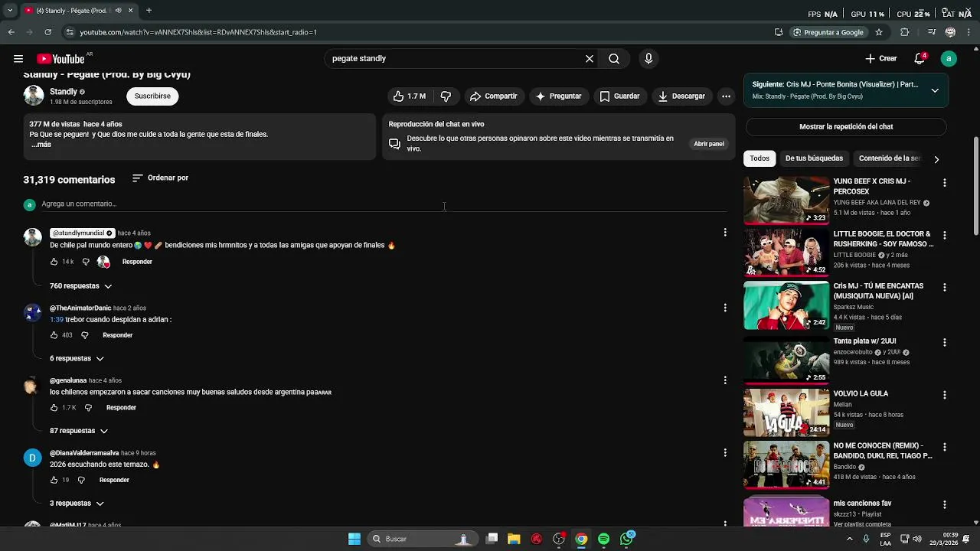Open options for Tanta plata w/ 2UU!

tap(945, 343)
